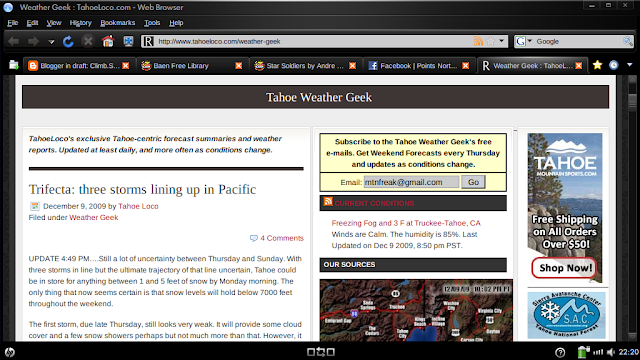Open the help question mark icon

click(560, 352)
